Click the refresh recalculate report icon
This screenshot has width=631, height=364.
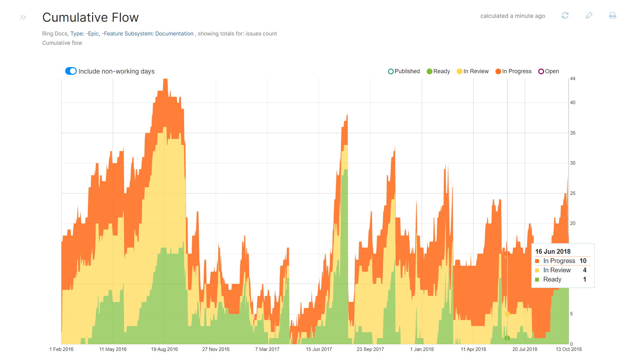[565, 16]
